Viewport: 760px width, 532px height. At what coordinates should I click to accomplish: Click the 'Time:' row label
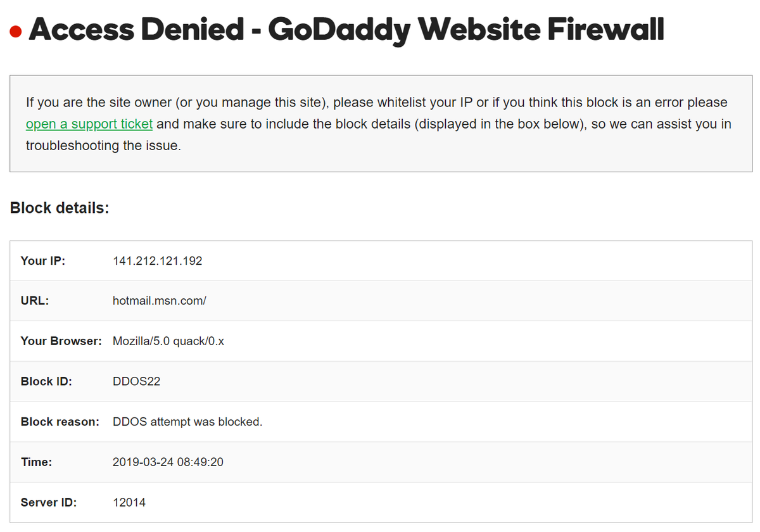(36, 462)
